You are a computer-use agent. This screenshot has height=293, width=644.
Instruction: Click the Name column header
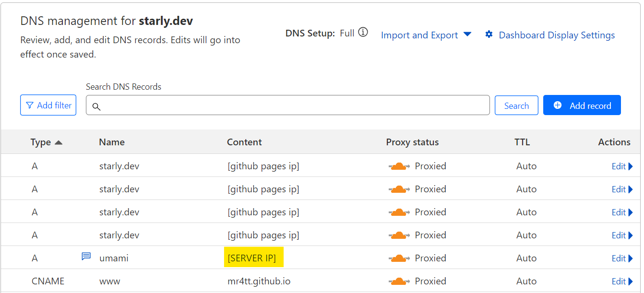pyautogui.click(x=112, y=142)
